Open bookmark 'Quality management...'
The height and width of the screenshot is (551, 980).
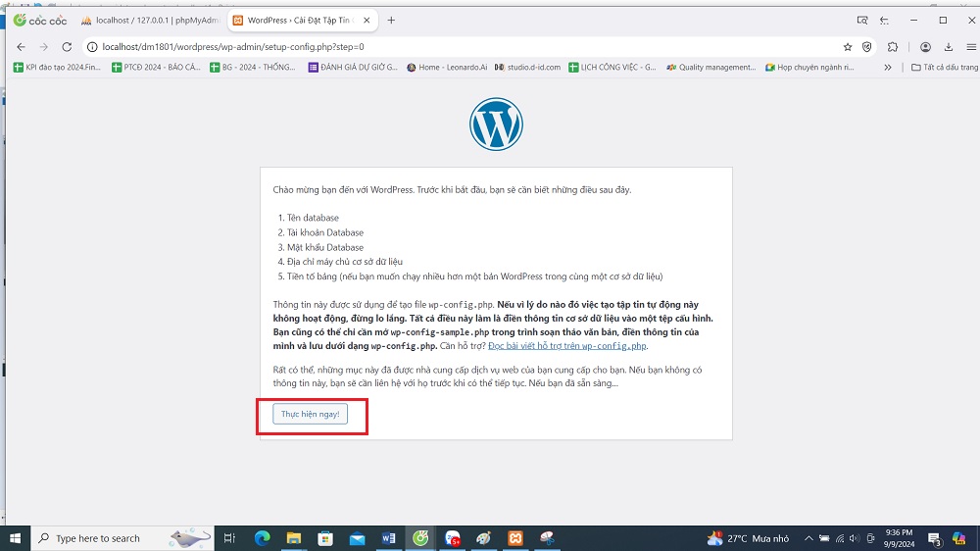711,67
